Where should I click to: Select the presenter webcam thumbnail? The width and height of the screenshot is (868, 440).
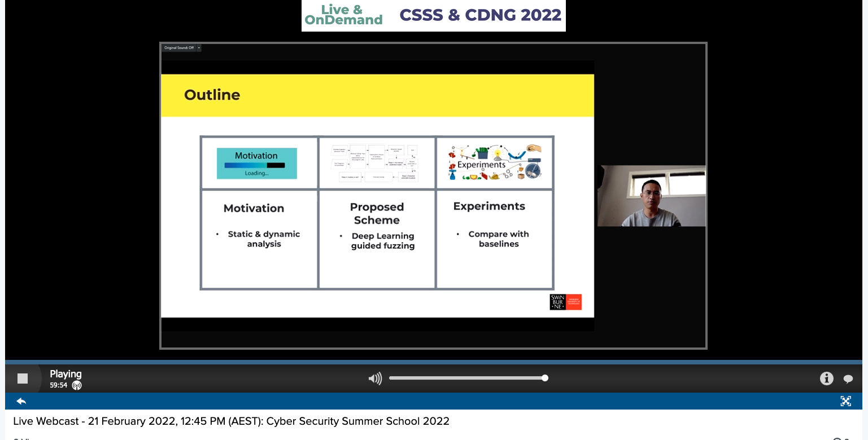point(651,196)
